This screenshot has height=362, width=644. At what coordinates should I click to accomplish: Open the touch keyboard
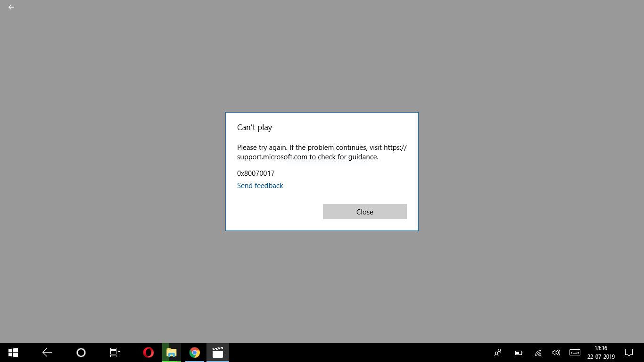click(x=575, y=352)
